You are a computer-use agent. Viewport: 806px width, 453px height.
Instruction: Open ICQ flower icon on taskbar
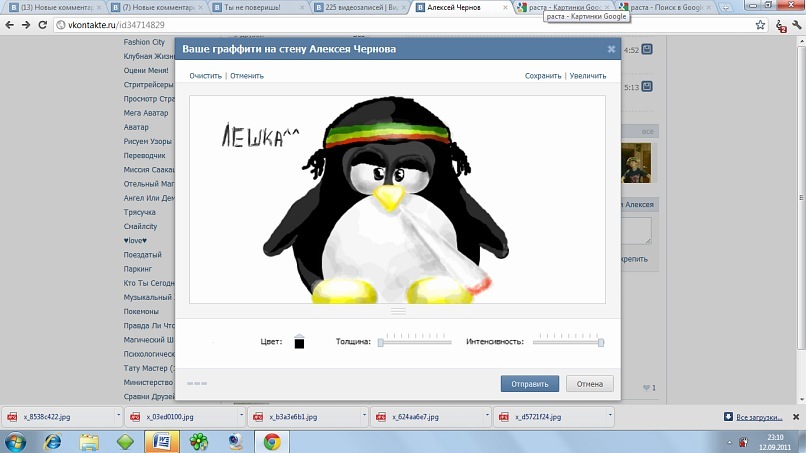click(198, 442)
